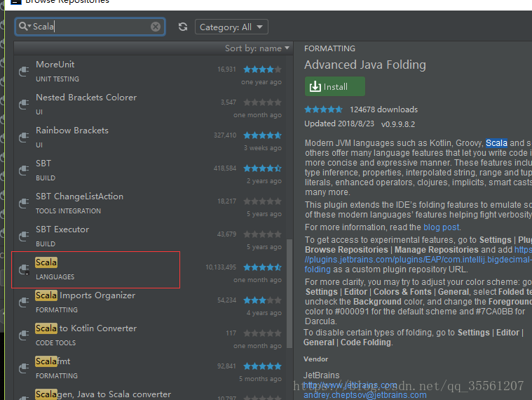Click the plugin icon beside Scala Imports Organizer
The image size is (532, 400).
click(x=24, y=302)
